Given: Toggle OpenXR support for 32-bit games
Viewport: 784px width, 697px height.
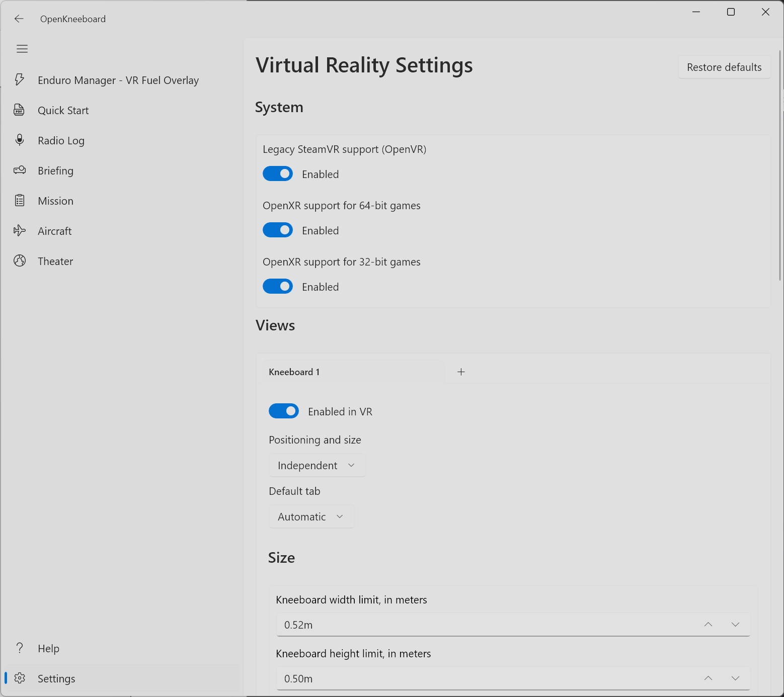Looking at the screenshot, I should (278, 287).
